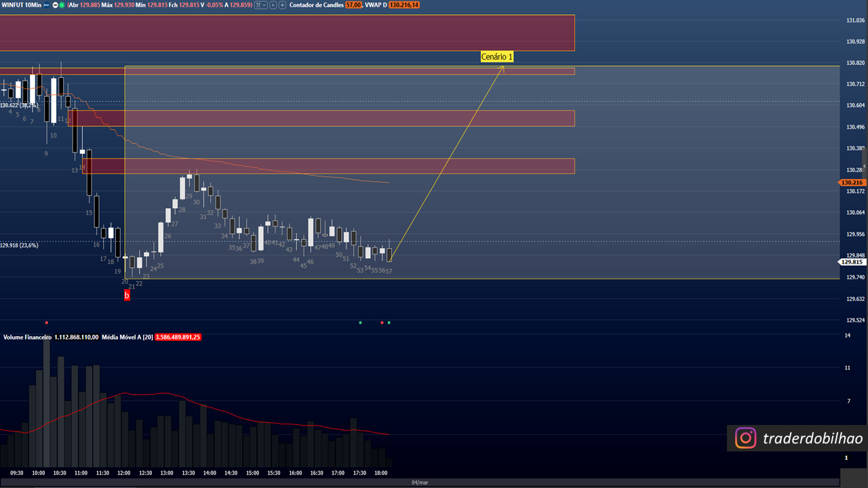Click the orange 130.216 price tag on the axis
The height and width of the screenshot is (488, 868).
[x=852, y=182]
